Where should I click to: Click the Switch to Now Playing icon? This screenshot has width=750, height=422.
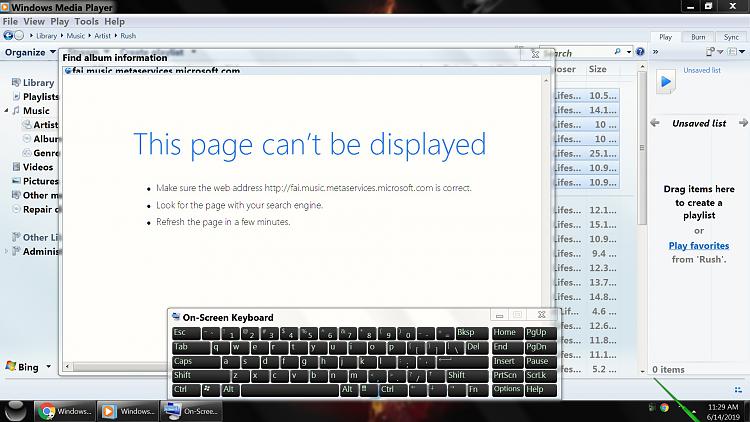738,390
